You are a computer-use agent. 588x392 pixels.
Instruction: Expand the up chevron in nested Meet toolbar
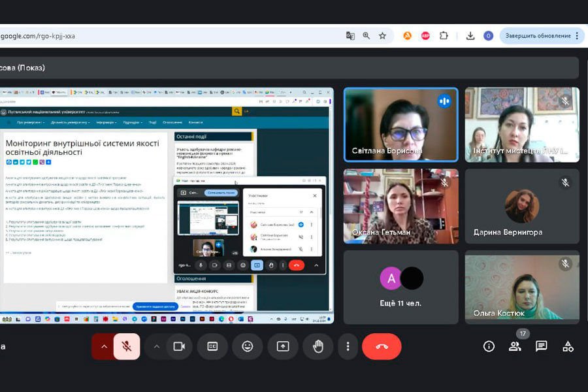coord(316,265)
